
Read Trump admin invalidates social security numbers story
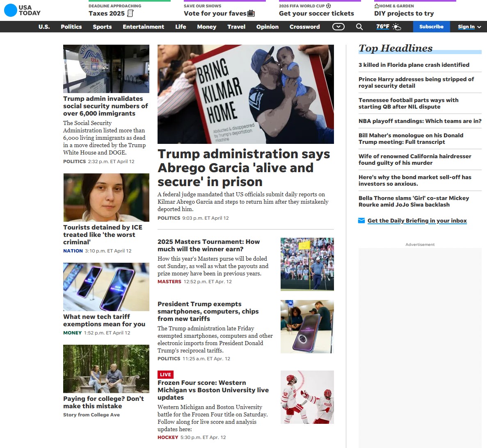click(105, 106)
